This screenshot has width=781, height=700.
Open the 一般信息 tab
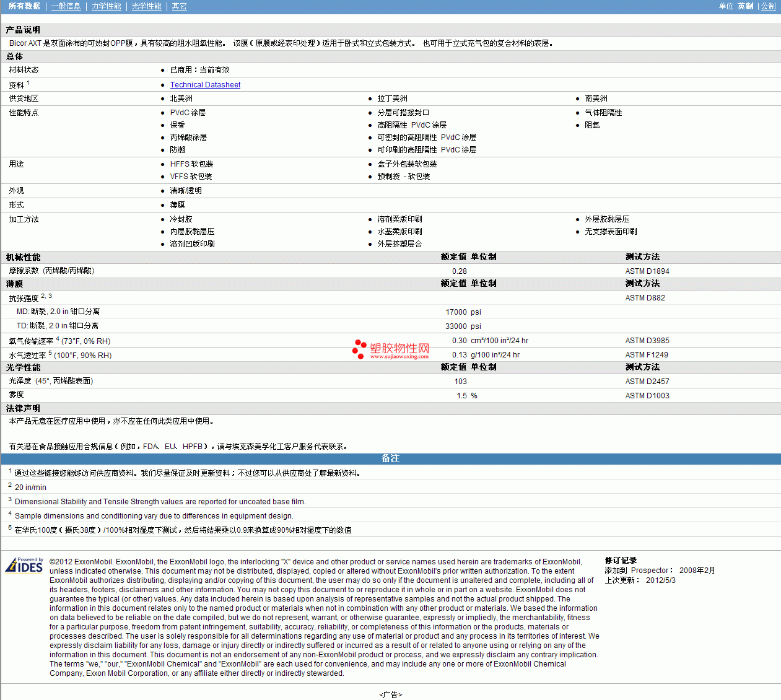coord(66,6)
